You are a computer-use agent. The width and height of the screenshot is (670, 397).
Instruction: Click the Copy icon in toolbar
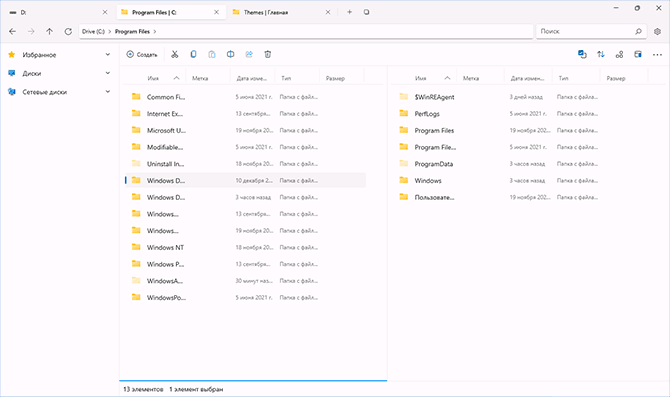click(x=193, y=54)
